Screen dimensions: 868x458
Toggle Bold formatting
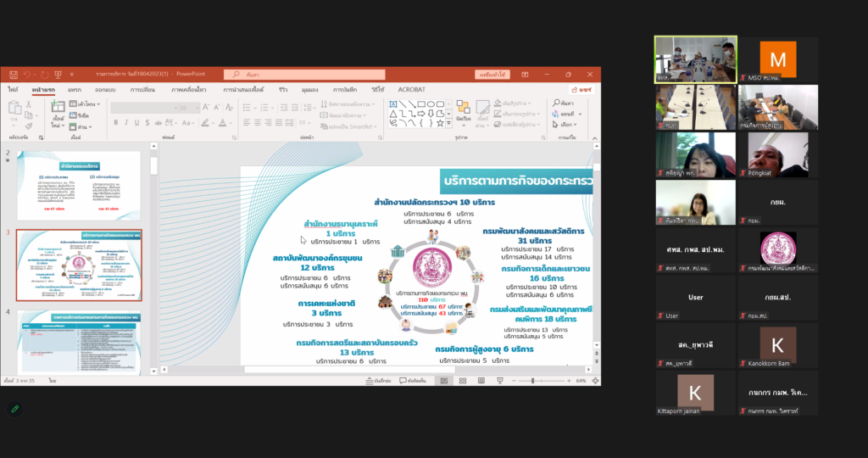[115, 123]
